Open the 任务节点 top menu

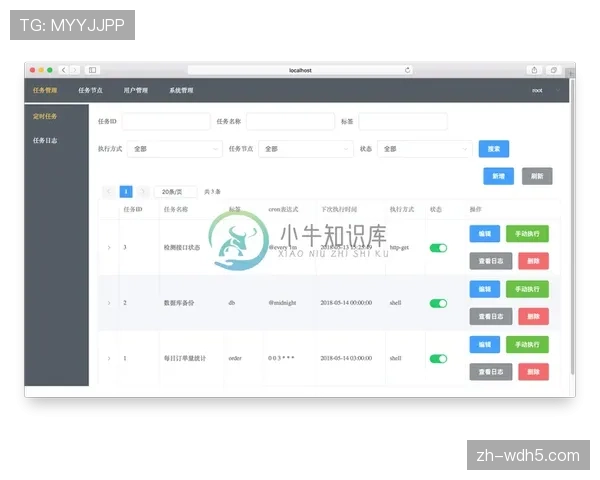pyautogui.click(x=90, y=90)
